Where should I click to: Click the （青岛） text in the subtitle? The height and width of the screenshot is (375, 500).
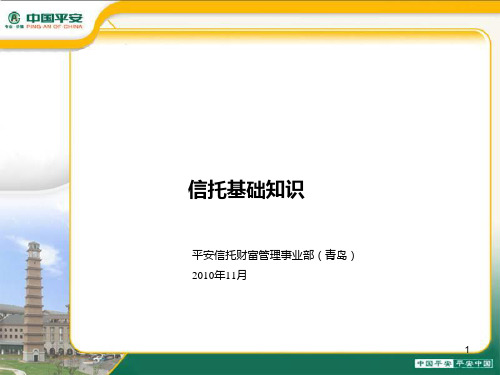[336, 255]
